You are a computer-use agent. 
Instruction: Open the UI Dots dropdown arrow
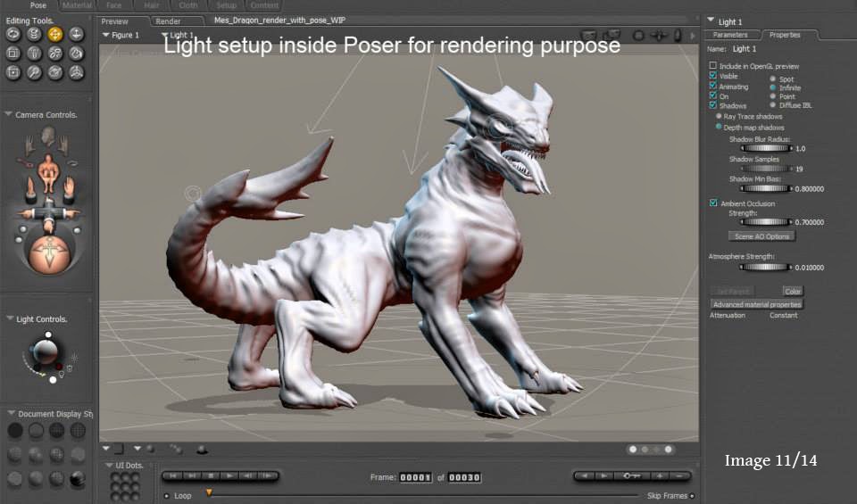pyautogui.click(x=109, y=466)
